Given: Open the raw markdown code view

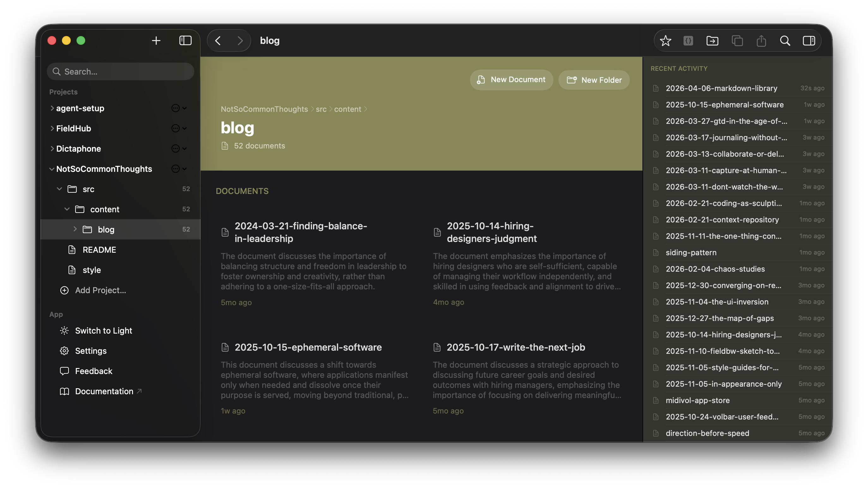Looking at the screenshot, I should click(x=688, y=40).
